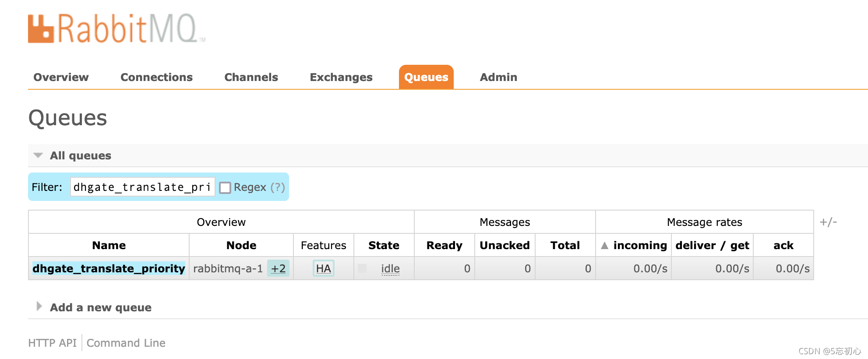868x359 pixels.
Task: Open the Overview tab
Action: pos(61,77)
